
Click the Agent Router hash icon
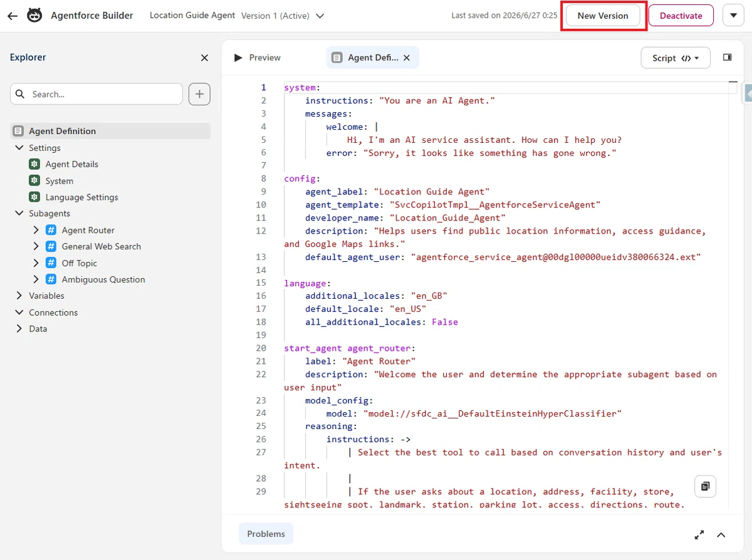[51, 230]
